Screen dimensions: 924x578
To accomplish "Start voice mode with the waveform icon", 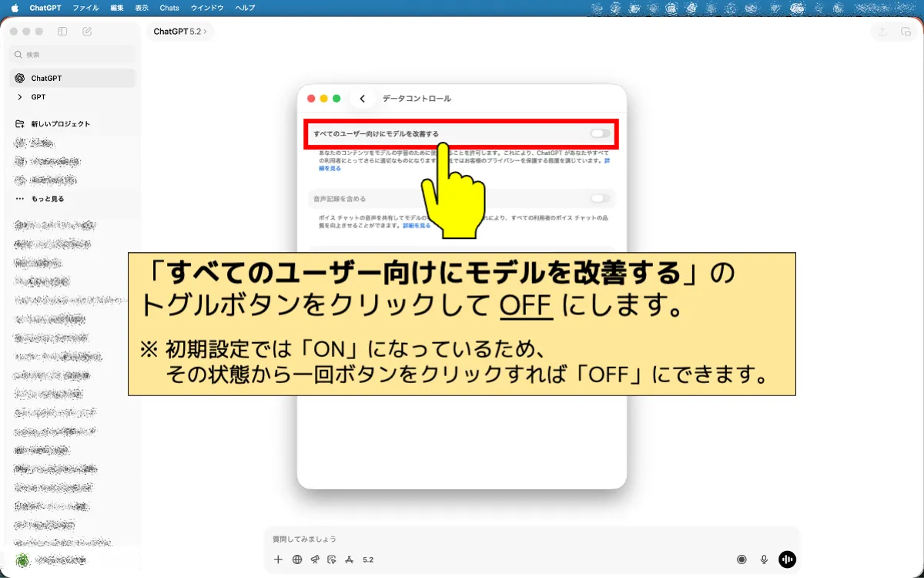I will pyautogui.click(x=786, y=559).
